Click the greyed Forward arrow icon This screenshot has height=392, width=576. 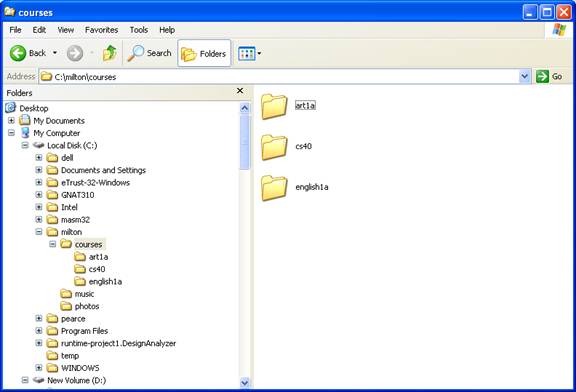pyautogui.click(x=75, y=53)
